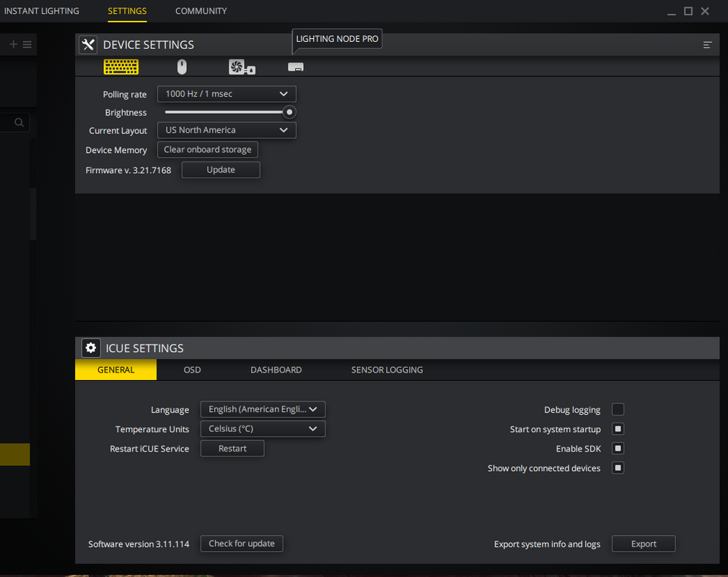The height and width of the screenshot is (577, 728).
Task: Select the mouse device icon
Action: 182,67
